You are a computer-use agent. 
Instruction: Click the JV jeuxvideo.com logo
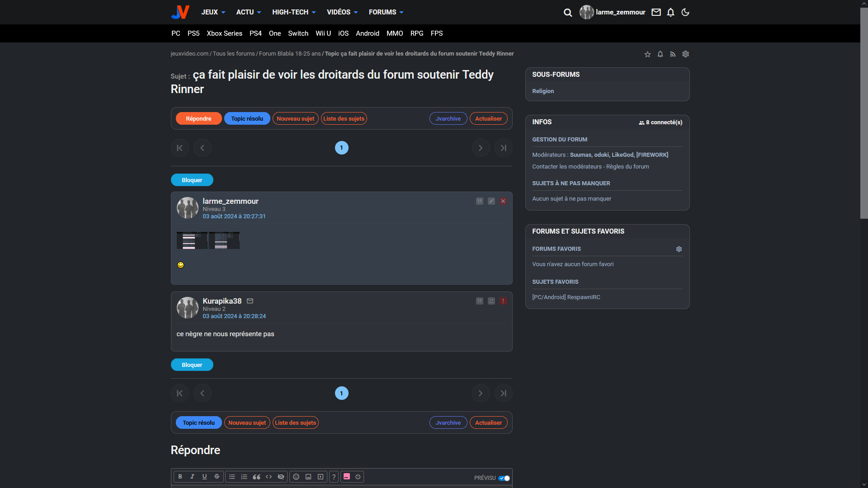pyautogui.click(x=180, y=12)
